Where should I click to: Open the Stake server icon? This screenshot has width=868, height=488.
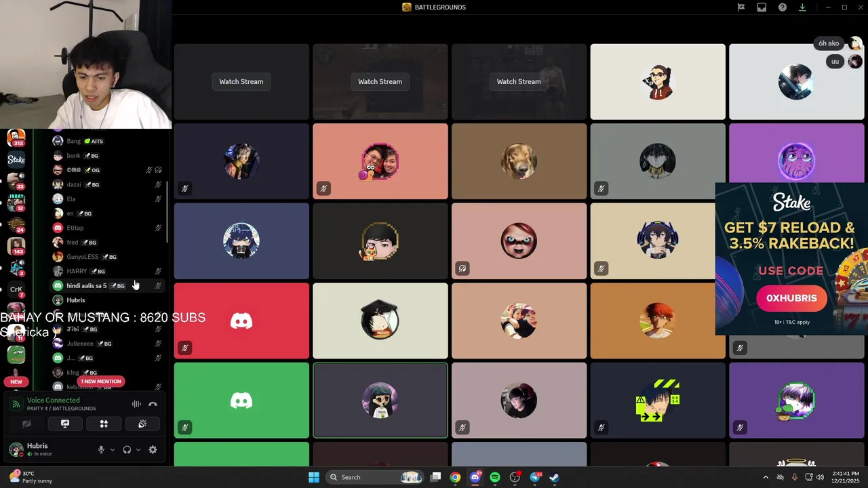[x=16, y=160]
